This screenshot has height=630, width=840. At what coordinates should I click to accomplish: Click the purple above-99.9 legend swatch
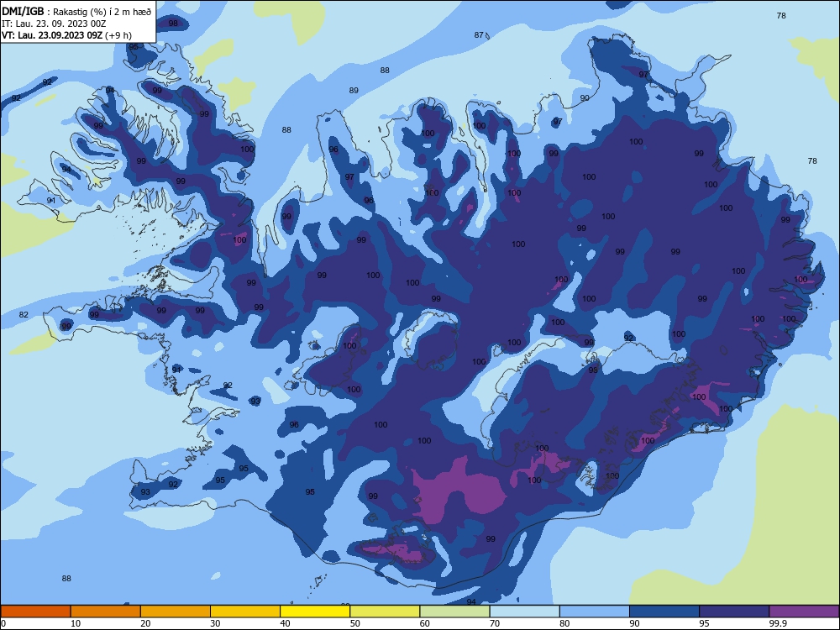tap(804, 612)
